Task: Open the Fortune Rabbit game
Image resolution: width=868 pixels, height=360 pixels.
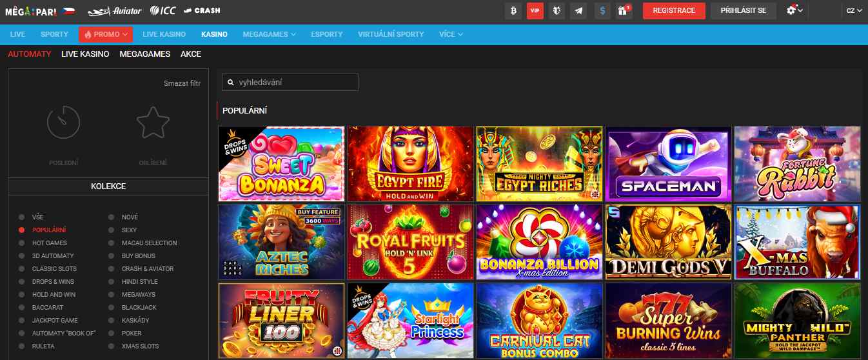Action: coord(797,164)
